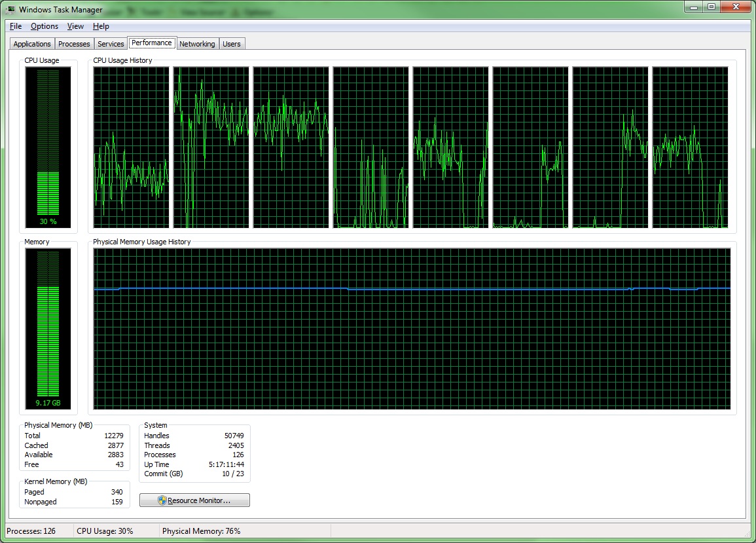Click the Paged kernel memory value 340
Viewport: 756px width, 543px height.
pos(117,492)
